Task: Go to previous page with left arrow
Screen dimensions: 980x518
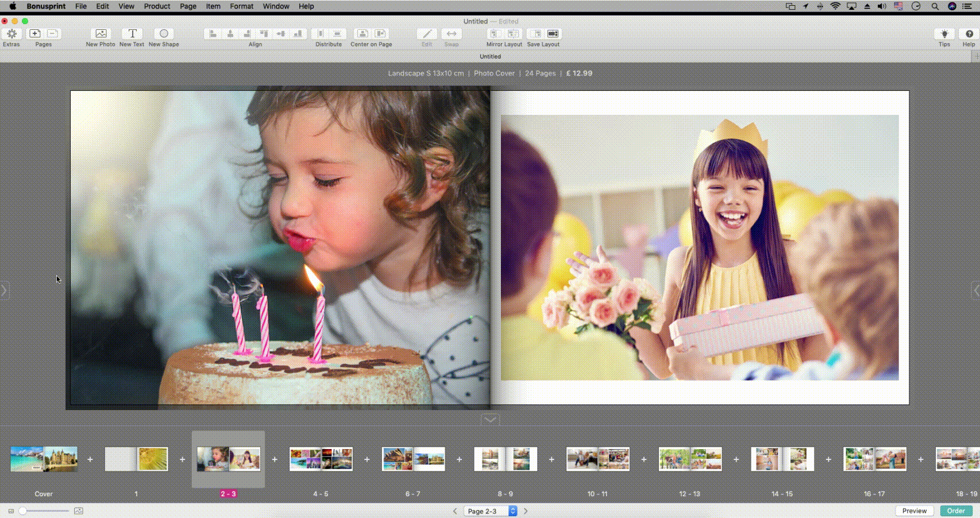Action: (x=455, y=511)
